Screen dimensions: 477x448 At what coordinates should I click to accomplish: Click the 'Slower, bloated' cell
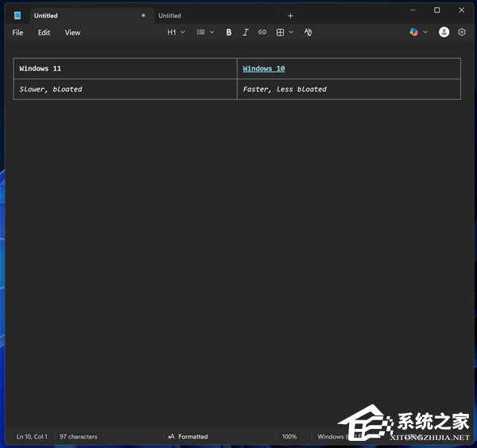(x=125, y=89)
